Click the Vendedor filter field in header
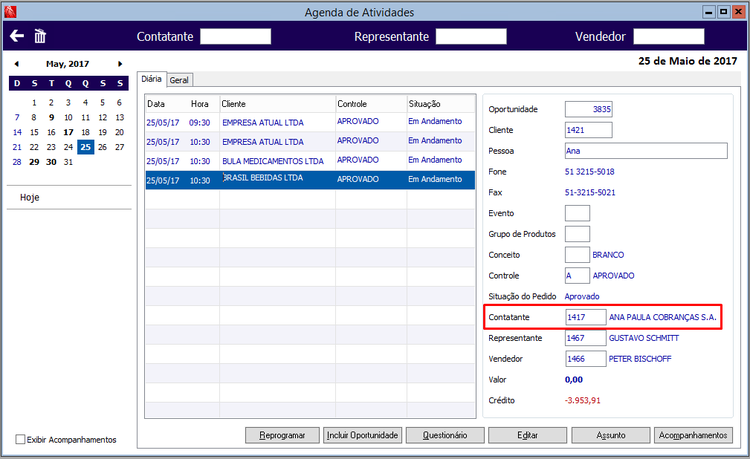The height and width of the screenshot is (459, 750). click(669, 36)
